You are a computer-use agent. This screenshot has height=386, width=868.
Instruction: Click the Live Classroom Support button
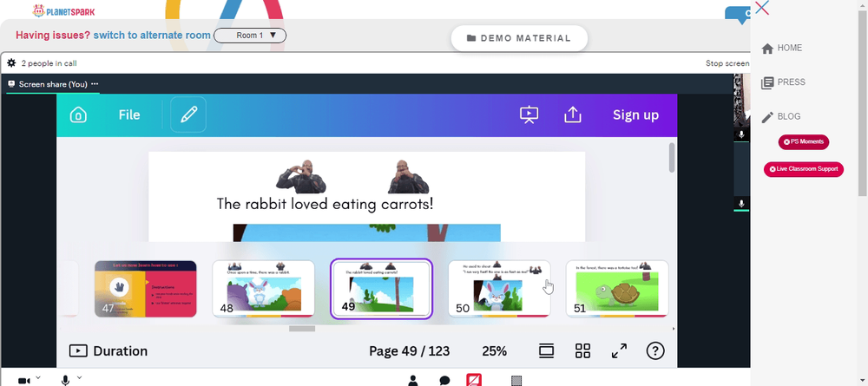(x=804, y=169)
